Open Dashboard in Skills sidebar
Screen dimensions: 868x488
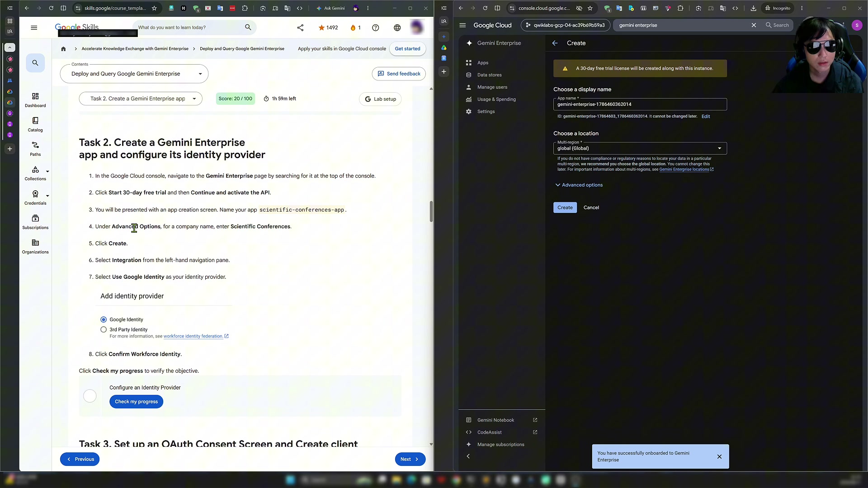click(x=35, y=100)
